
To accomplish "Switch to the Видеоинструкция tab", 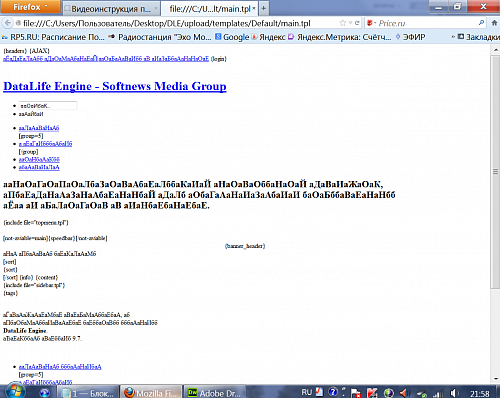I will click(111, 9).
